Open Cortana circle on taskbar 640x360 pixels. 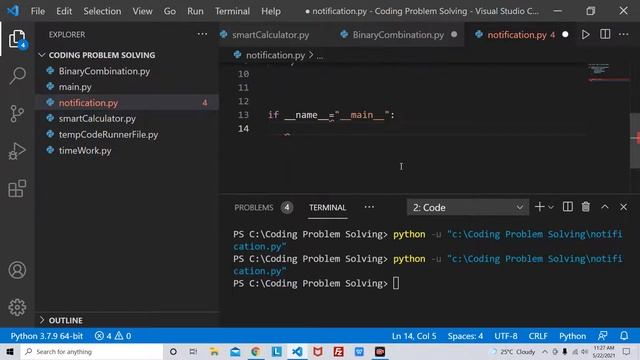173,351
